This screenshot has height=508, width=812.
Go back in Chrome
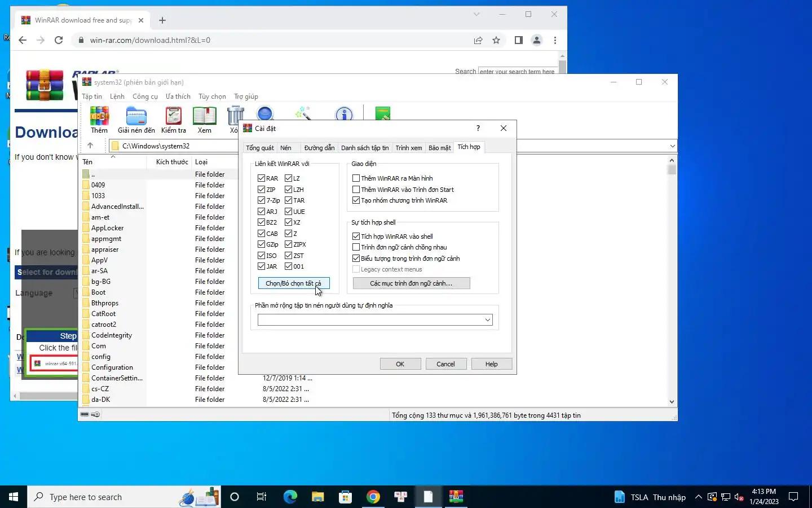click(23, 40)
